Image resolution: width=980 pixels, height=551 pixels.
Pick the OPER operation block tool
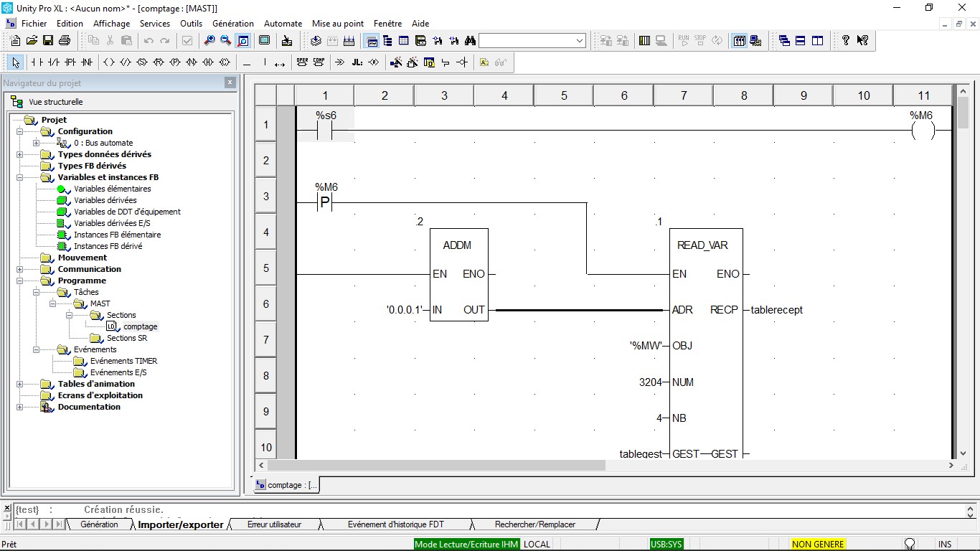click(x=302, y=62)
